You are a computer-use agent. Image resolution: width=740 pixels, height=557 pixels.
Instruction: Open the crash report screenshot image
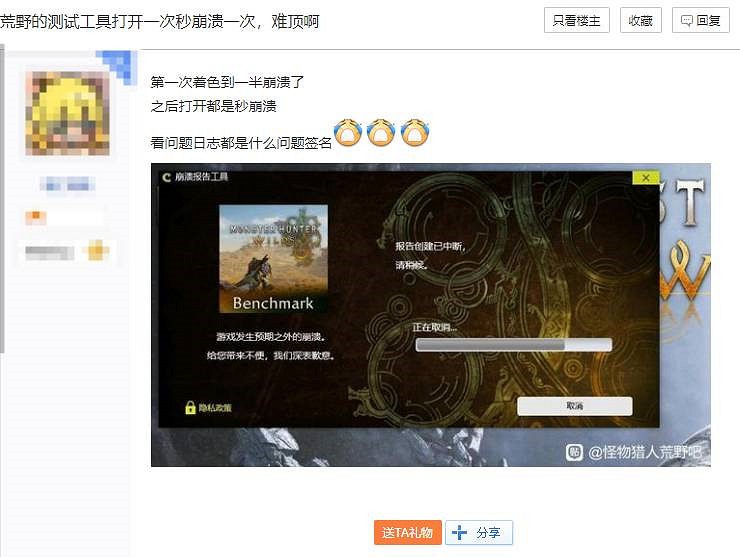pyautogui.click(x=430, y=315)
